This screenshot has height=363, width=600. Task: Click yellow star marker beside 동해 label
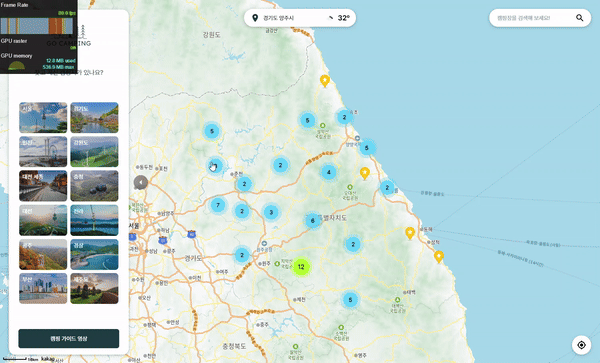(x=410, y=233)
